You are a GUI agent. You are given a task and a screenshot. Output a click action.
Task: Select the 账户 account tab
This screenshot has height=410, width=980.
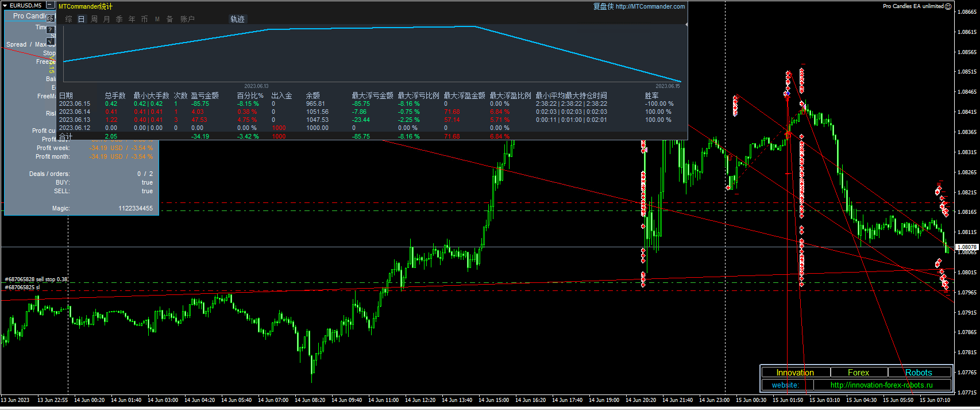pos(187,19)
